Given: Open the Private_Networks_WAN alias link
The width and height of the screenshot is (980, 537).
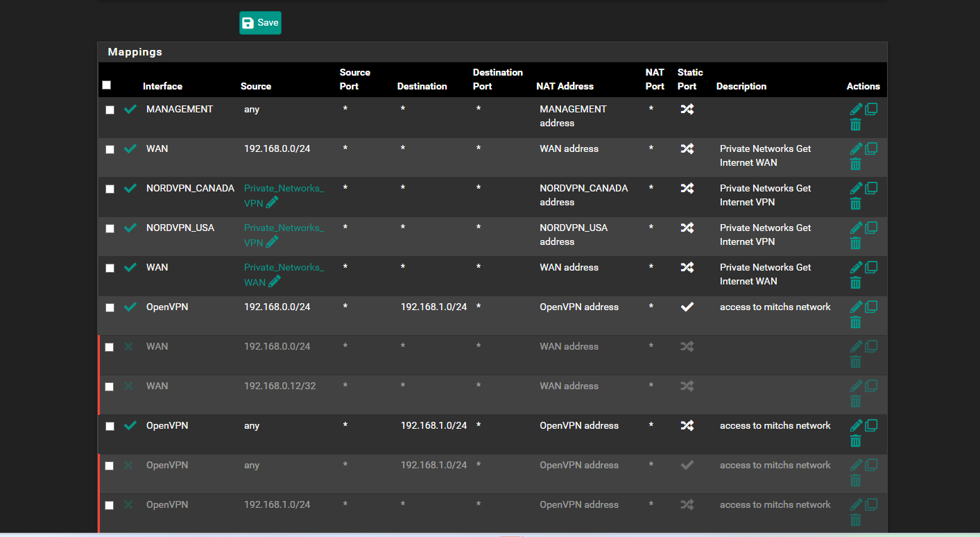Looking at the screenshot, I should [284, 274].
